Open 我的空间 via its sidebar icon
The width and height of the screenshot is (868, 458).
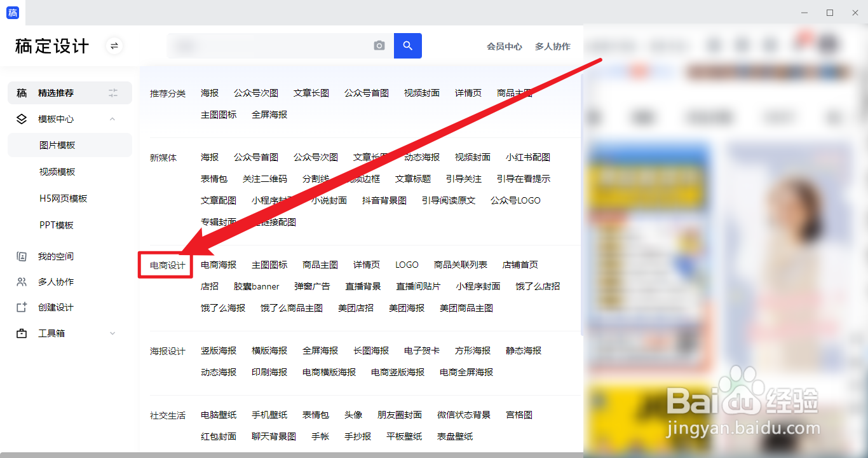point(21,256)
